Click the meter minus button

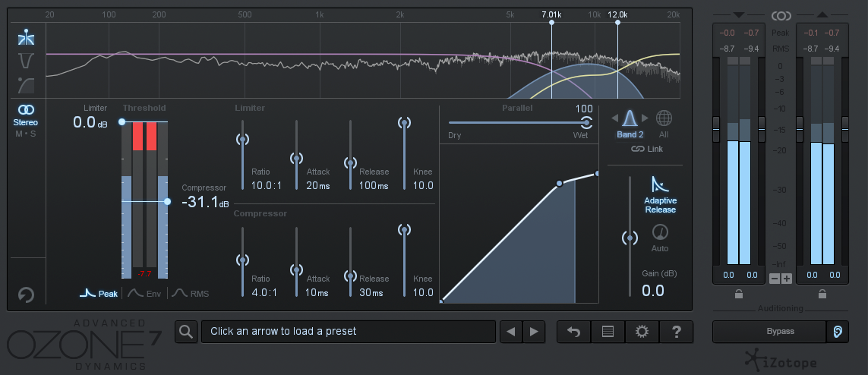point(775,278)
